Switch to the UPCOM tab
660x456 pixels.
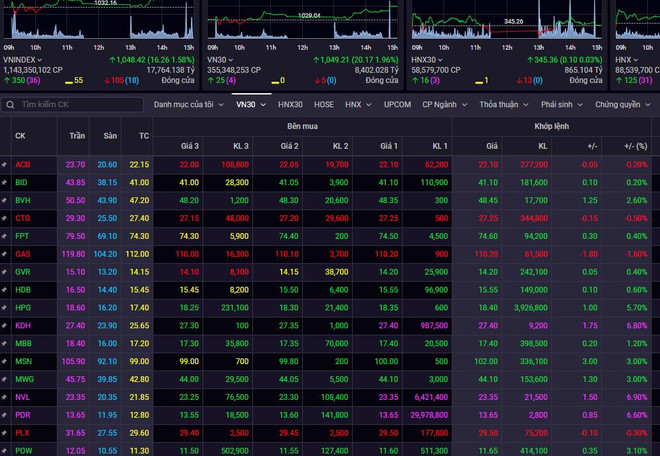click(x=397, y=104)
